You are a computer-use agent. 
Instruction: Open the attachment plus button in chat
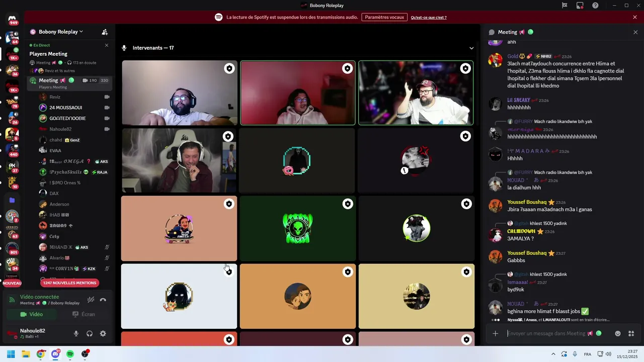pyautogui.click(x=495, y=333)
